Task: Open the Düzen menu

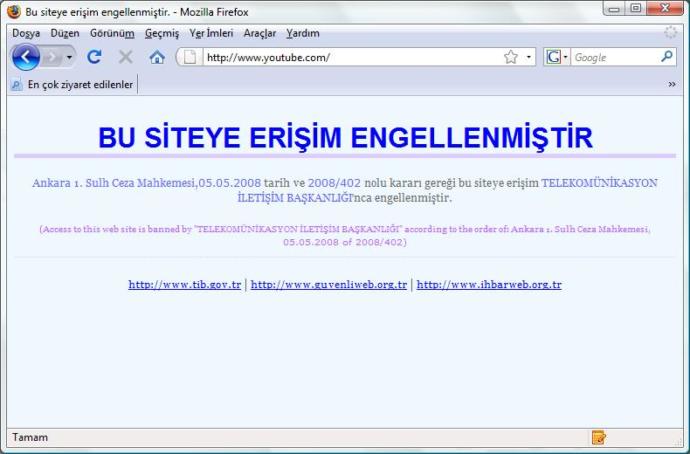Action: point(65,33)
